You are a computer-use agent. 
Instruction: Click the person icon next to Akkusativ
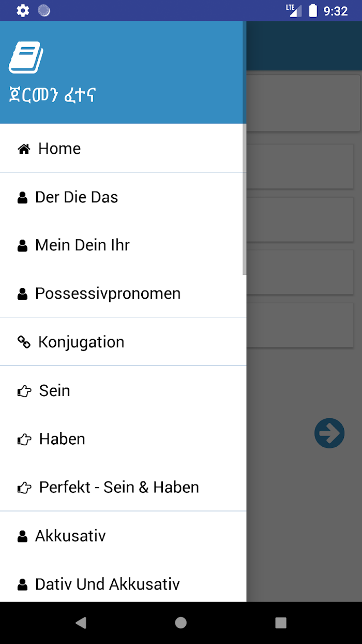tap(22, 536)
